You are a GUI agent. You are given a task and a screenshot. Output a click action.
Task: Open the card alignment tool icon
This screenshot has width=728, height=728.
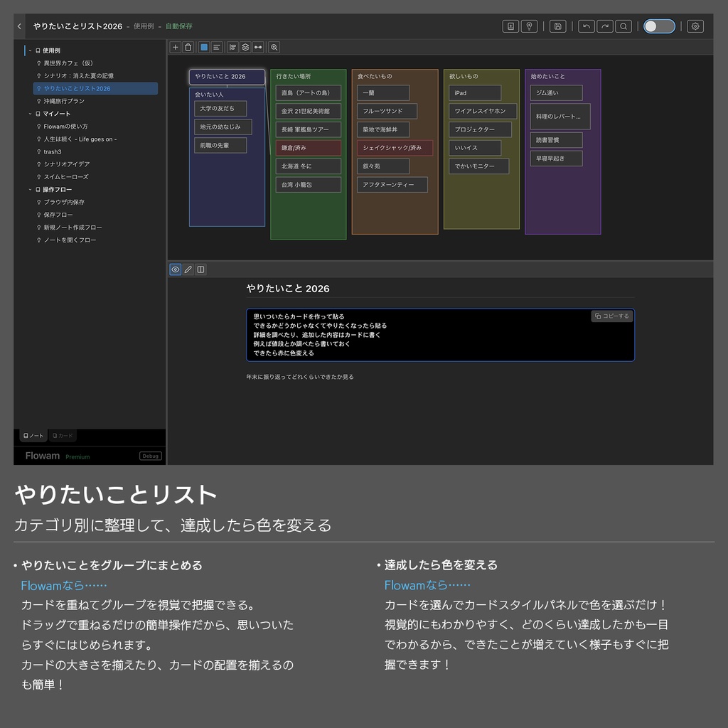click(x=232, y=47)
